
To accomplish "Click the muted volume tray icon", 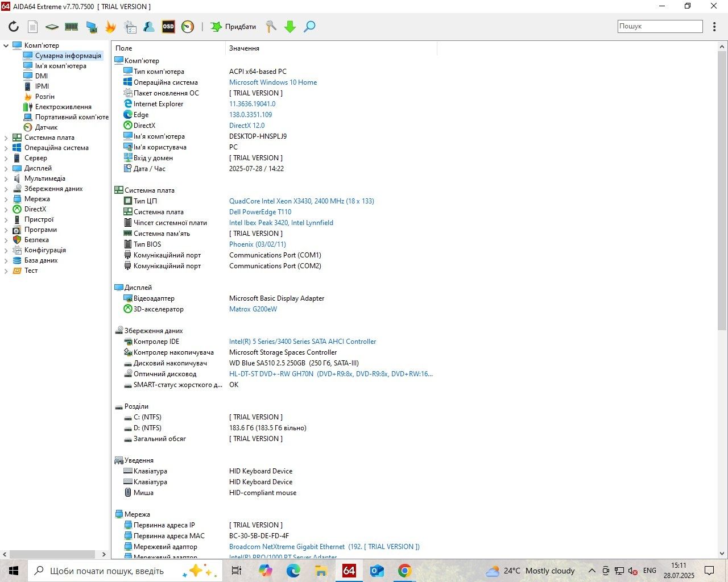I will coord(633,571).
